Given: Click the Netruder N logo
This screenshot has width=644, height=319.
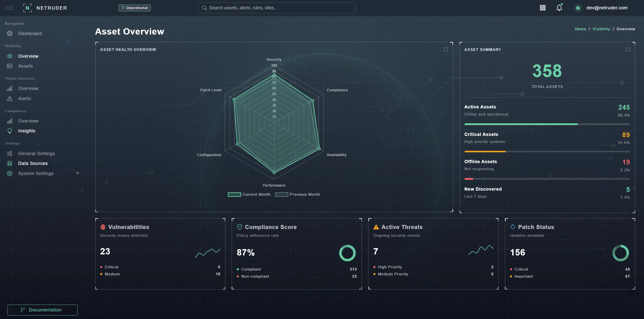Looking at the screenshot, I should (27, 8).
